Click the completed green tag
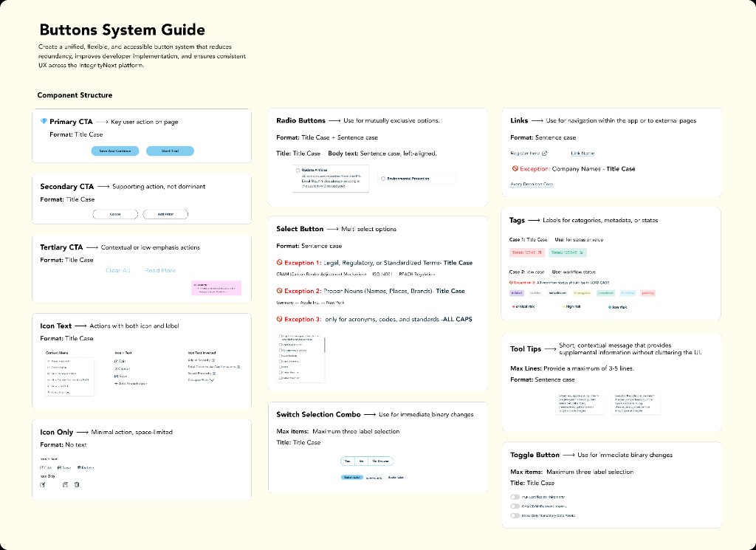The image size is (756, 550). (x=605, y=293)
